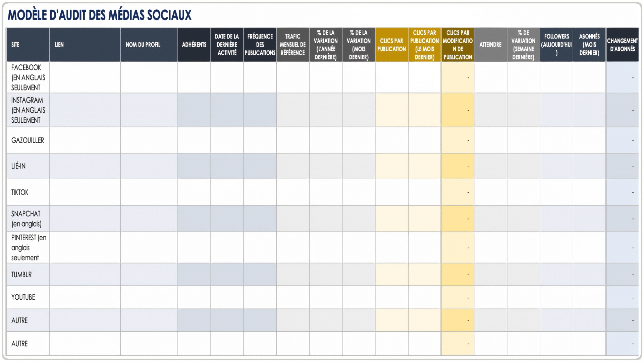Click the PINTEREST (en anglais seulement row label

[28, 248]
